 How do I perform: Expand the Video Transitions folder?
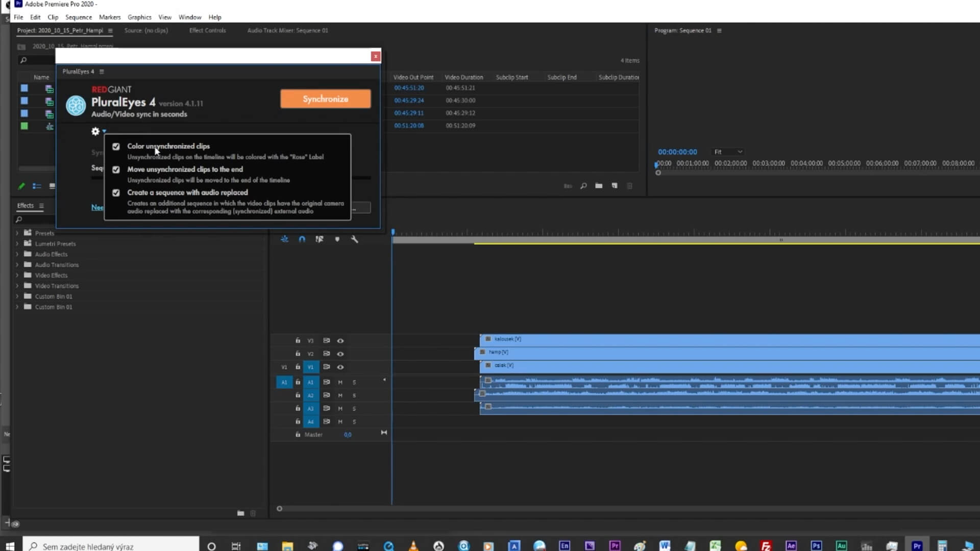pos(17,286)
